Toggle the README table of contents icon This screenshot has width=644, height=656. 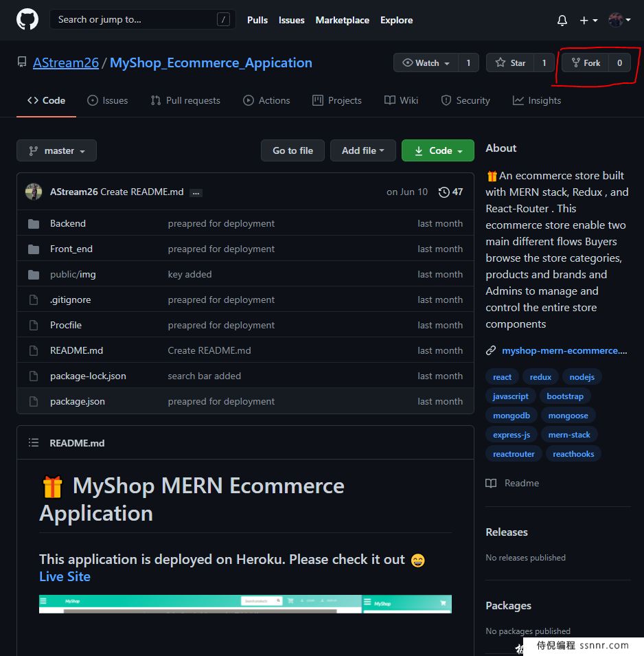(34, 442)
